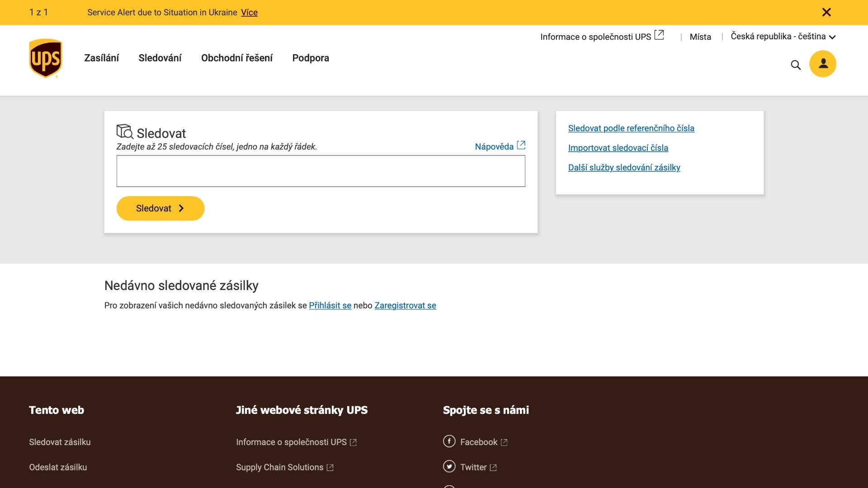Open the Podpora menu
Screen dimensions: 868x488
tap(311, 58)
